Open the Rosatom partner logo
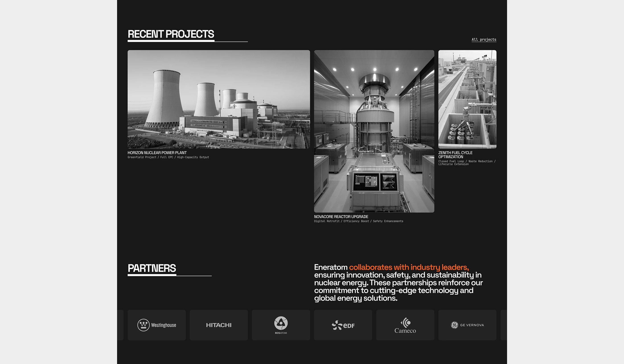The image size is (624, 364). [x=281, y=325]
